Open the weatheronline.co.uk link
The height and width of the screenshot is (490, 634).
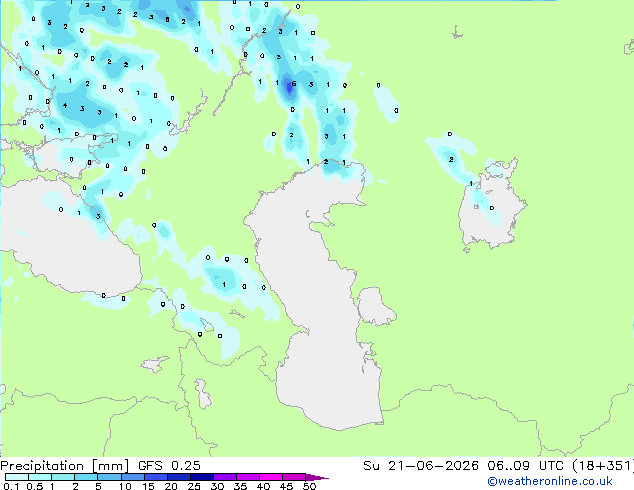pos(550,481)
